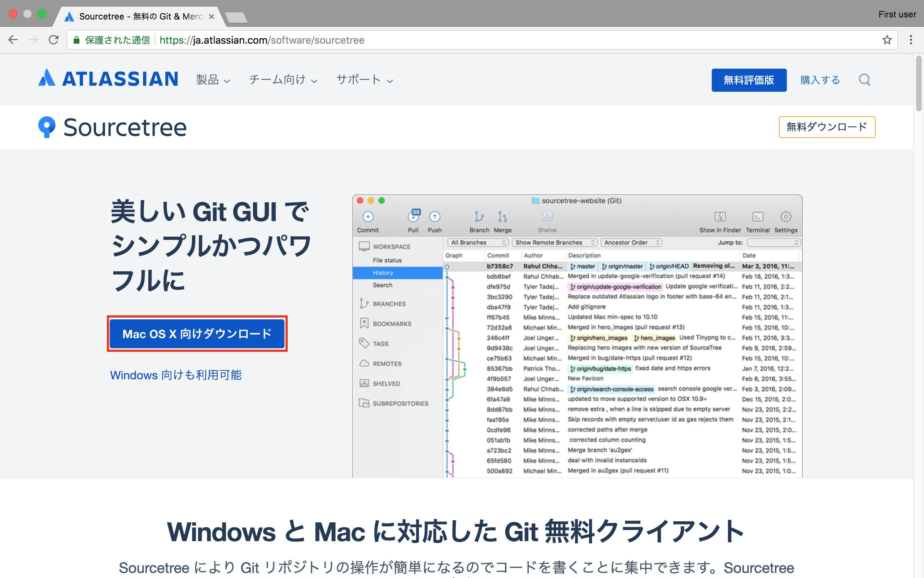The height and width of the screenshot is (578, 924).
Task: Select the commit described as 'Add gitignore'
Action: click(x=622, y=307)
